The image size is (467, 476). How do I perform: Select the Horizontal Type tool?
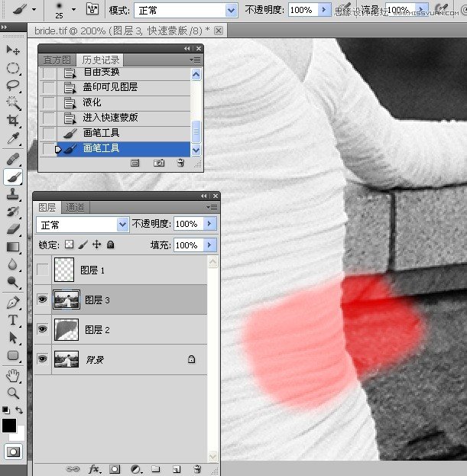pos(13,320)
